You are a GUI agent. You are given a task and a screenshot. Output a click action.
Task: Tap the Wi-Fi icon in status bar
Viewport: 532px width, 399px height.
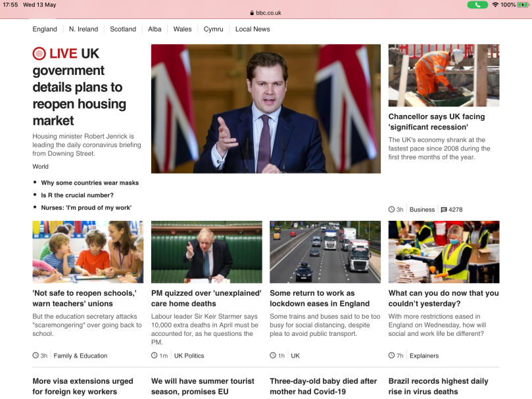[495, 5]
